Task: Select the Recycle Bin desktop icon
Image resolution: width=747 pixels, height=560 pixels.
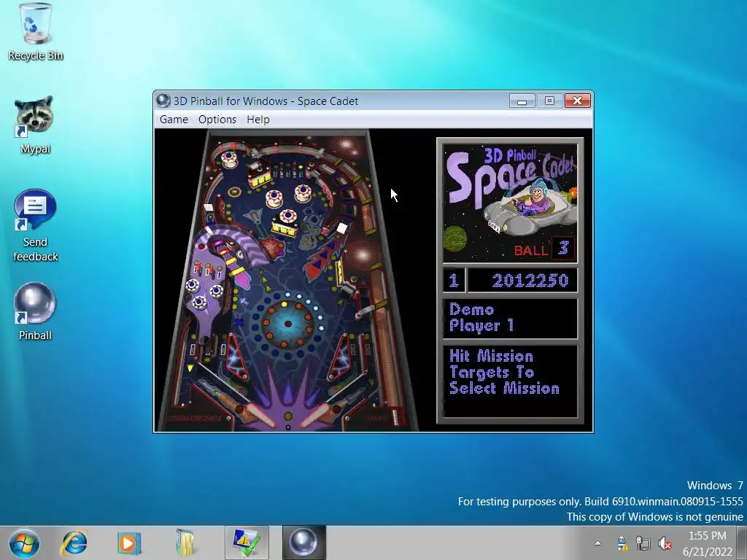Action: pos(35,32)
